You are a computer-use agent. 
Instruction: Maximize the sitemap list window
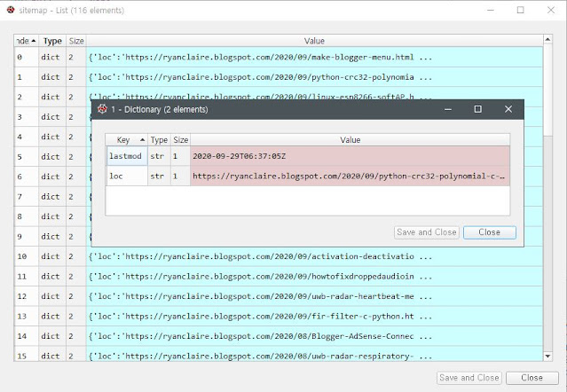point(521,10)
